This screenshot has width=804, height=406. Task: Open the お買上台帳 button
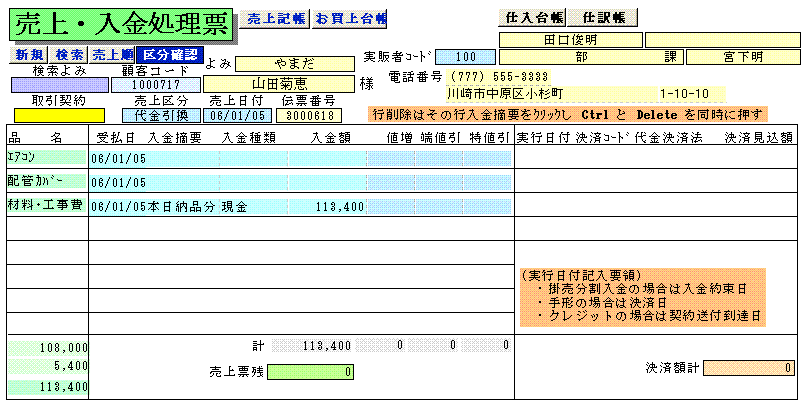click(349, 19)
